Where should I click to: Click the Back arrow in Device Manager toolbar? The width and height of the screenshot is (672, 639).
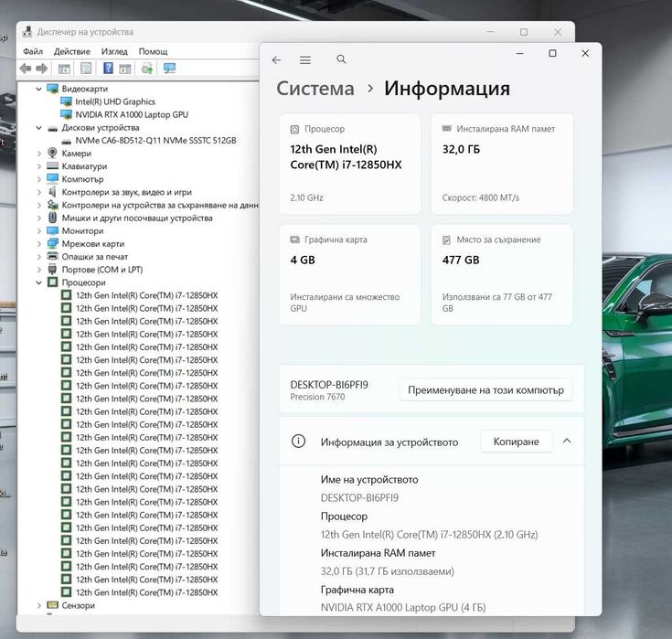[26, 69]
